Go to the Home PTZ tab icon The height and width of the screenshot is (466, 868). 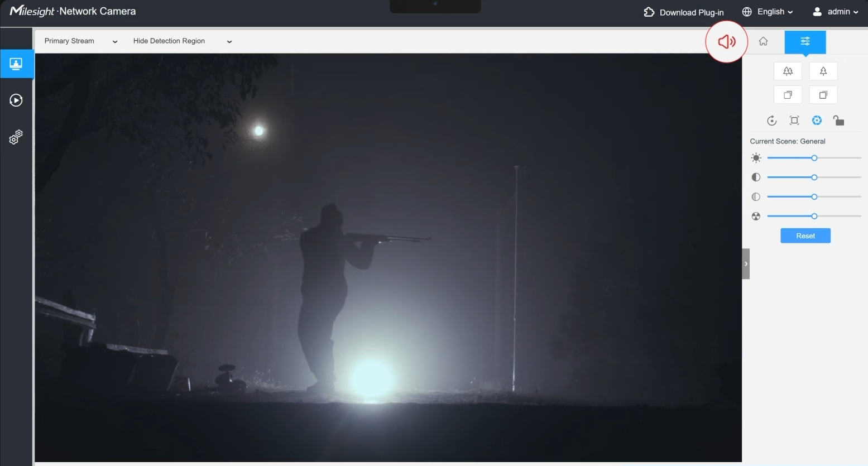[x=763, y=41]
